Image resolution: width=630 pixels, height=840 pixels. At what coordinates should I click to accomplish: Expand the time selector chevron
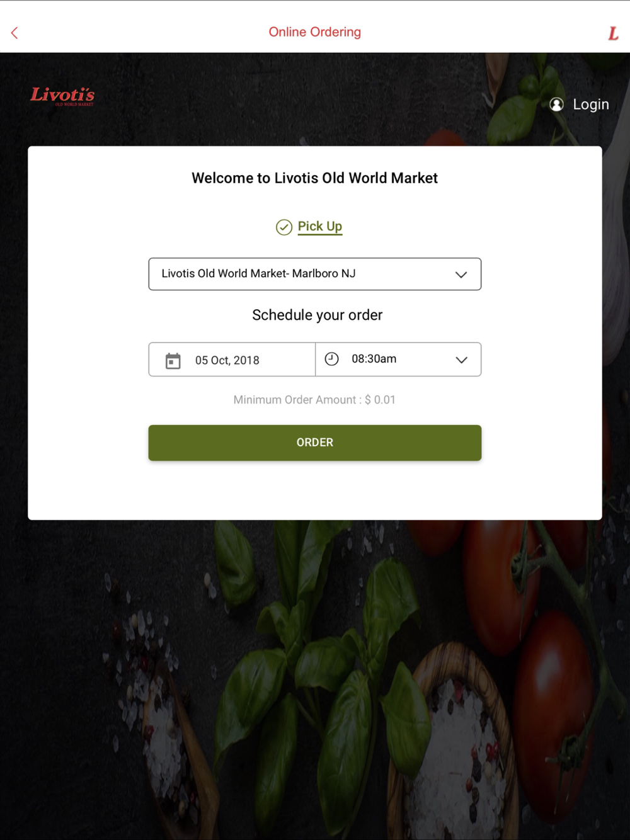tap(461, 360)
